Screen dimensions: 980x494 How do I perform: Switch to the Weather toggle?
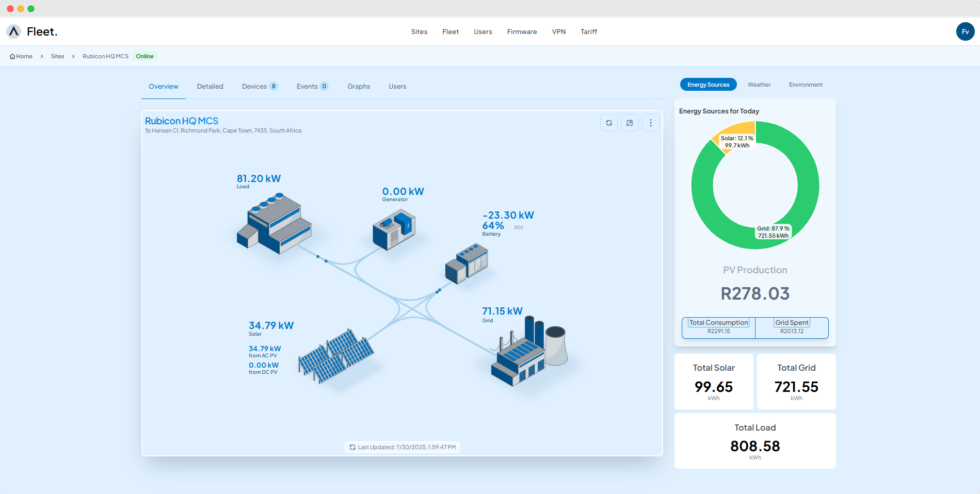click(759, 85)
